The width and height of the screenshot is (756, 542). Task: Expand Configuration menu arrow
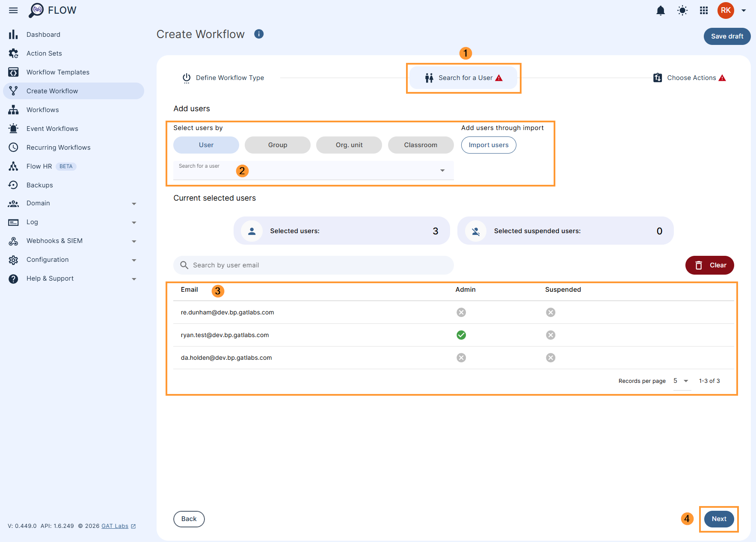coord(134,261)
